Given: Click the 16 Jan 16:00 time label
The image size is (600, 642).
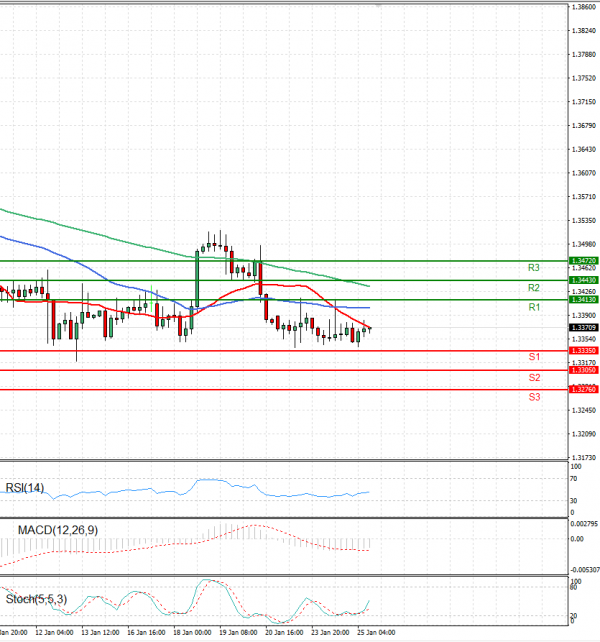Looking at the screenshot, I should (x=146, y=633).
